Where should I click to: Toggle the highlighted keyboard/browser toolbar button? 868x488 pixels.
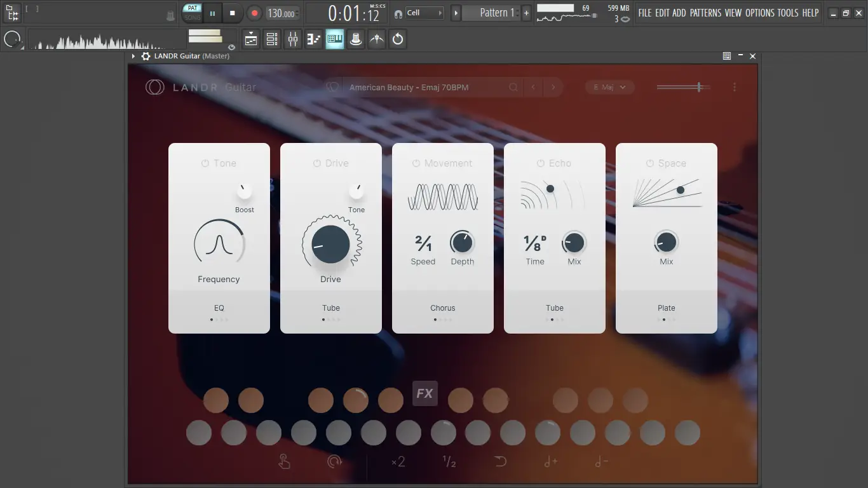[x=335, y=39]
